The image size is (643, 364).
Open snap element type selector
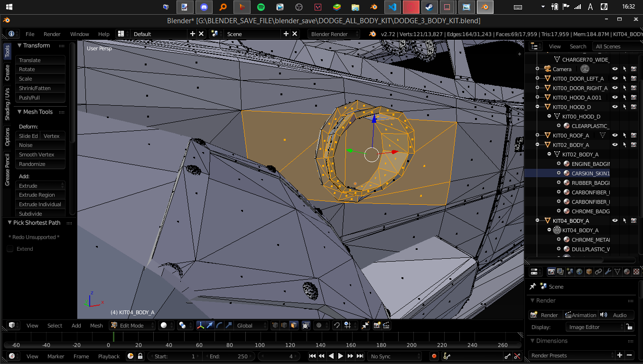[349, 326]
